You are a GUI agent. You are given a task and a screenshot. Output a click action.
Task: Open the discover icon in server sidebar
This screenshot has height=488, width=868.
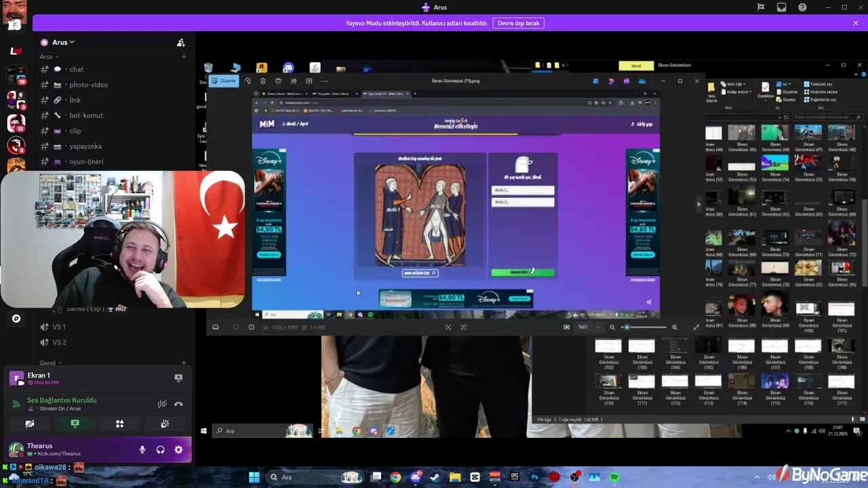(16, 319)
